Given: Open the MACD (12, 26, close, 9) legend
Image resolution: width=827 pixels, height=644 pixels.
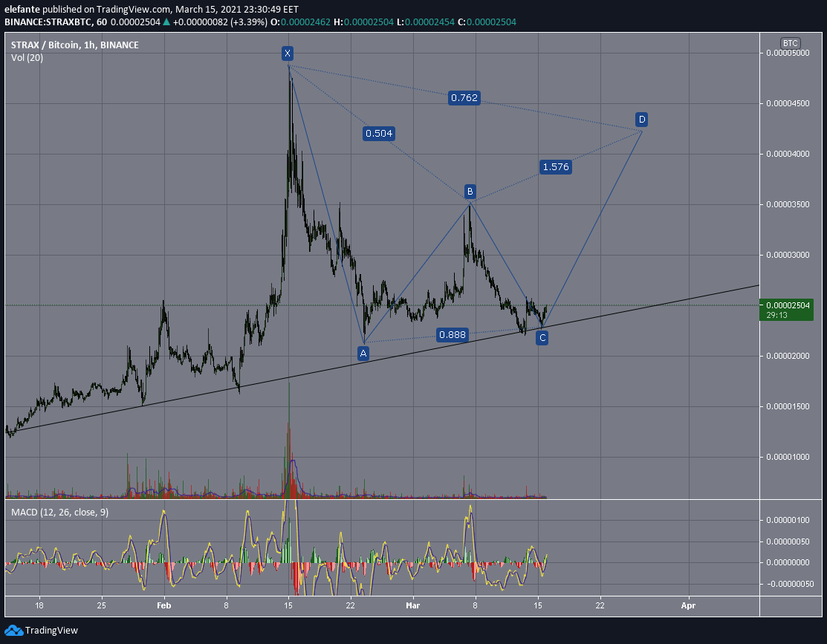Looking at the screenshot, I should [x=59, y=512].
